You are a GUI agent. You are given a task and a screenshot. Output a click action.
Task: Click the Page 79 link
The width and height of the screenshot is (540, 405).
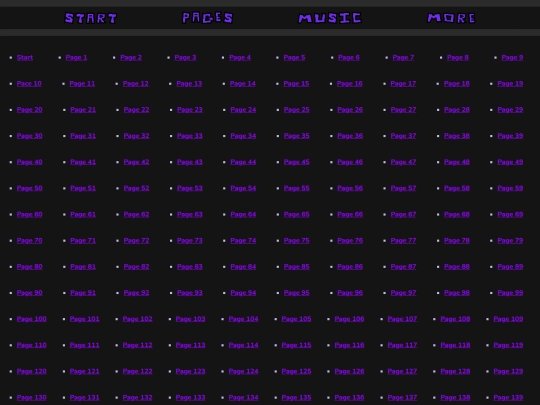[510, 241]
